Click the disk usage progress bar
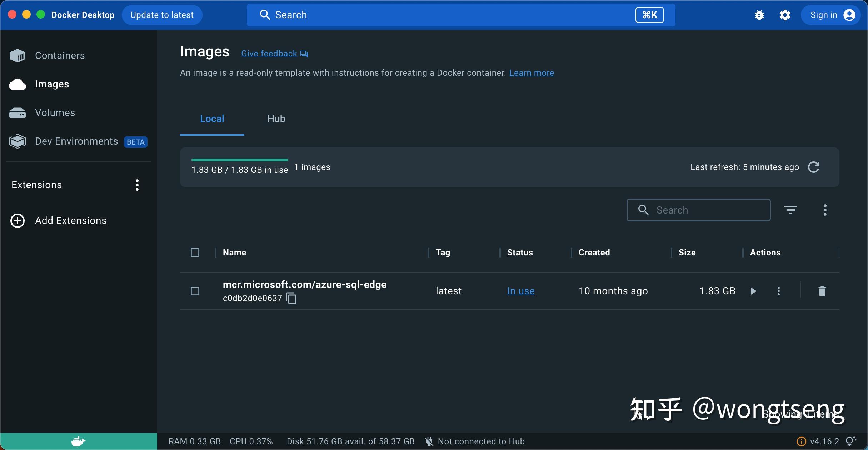 (x=240, y=160)
